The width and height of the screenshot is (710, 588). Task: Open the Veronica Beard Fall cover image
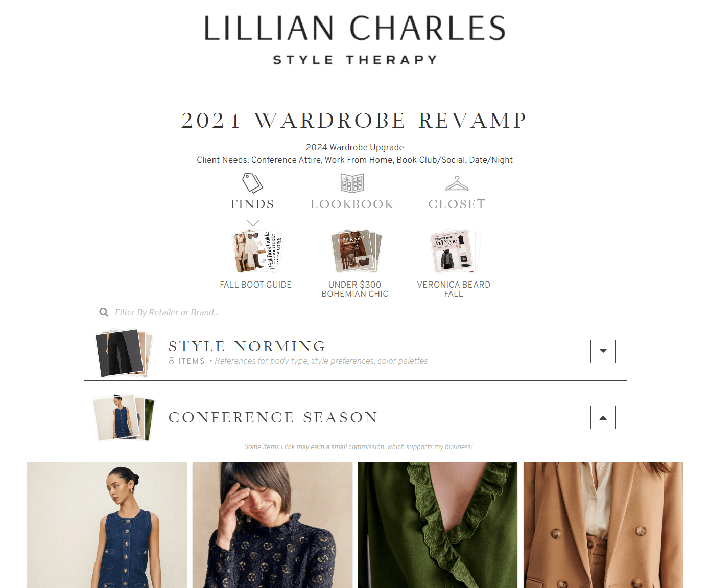point(456,251)
